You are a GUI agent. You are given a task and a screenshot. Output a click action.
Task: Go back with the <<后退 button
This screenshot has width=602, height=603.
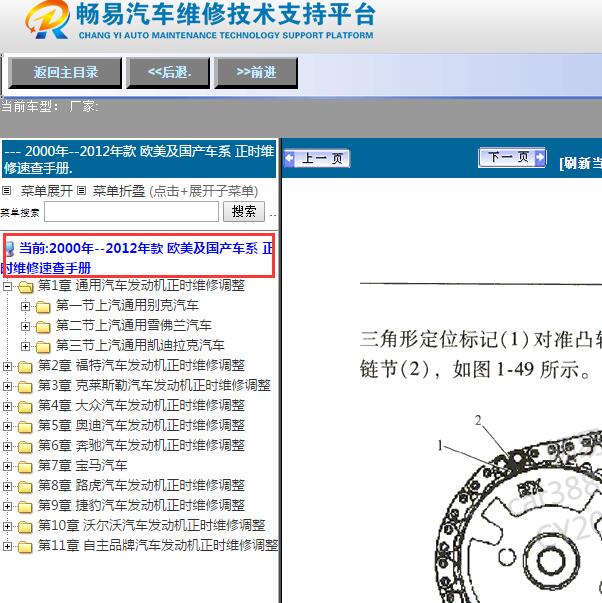point(168,73)
